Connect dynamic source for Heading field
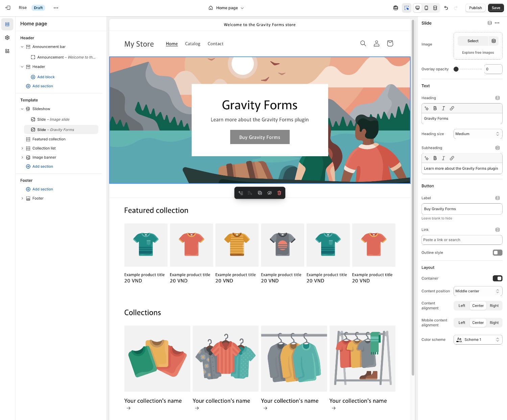The image size is (507, 420). click(498, 98)
